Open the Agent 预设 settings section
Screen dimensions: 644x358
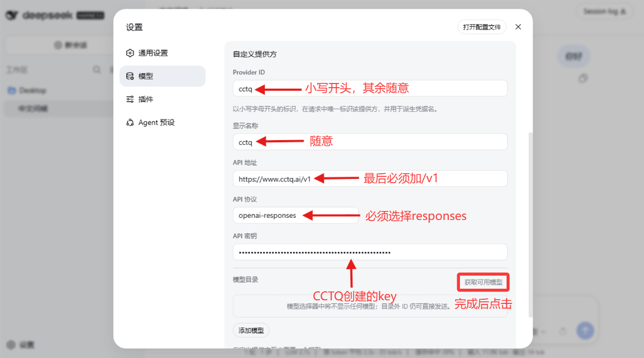click(162, 122)
